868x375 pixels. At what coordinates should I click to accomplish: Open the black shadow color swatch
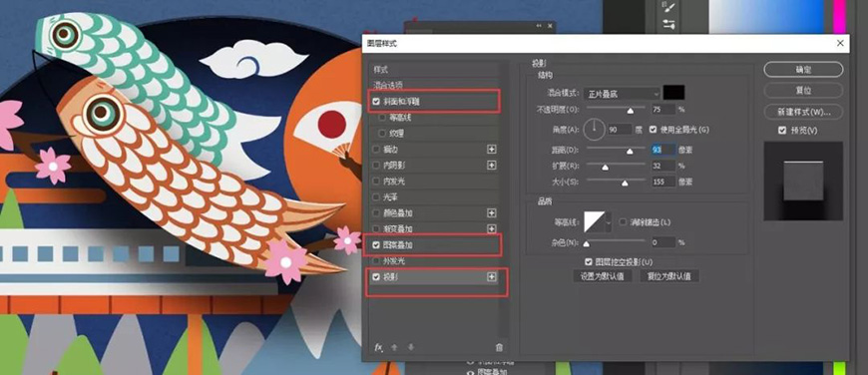click(x=673, y=93)
